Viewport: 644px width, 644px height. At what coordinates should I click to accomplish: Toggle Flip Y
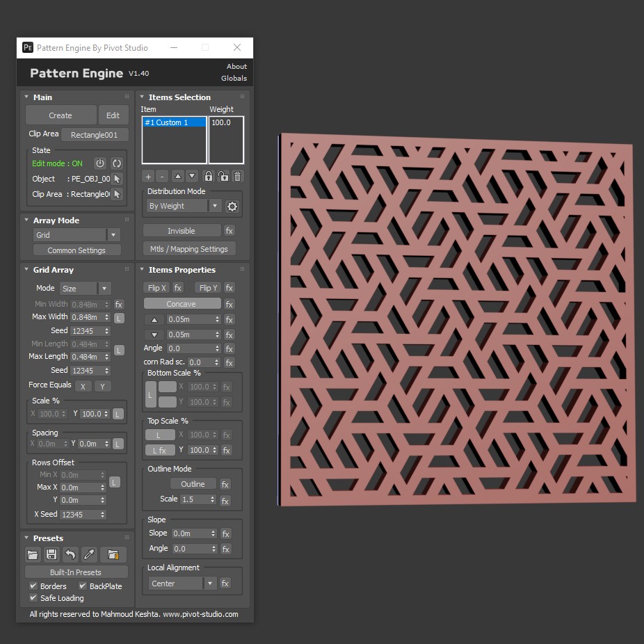[208, 288]
